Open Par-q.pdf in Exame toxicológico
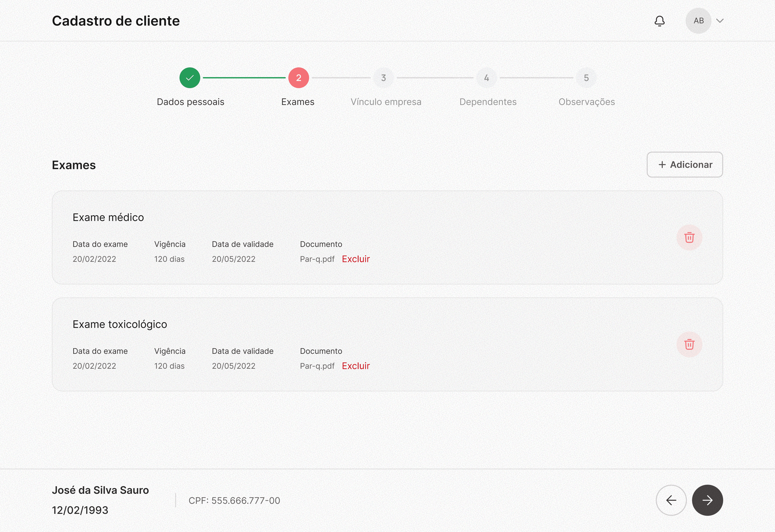775x532 pixels. coord(317,366)
